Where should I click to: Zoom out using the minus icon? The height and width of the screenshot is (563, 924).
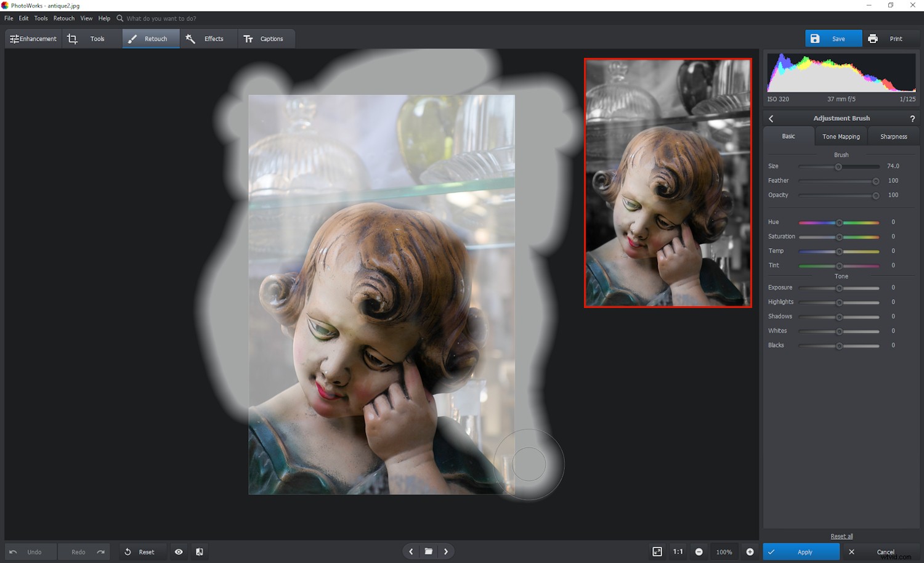(699, 551)
